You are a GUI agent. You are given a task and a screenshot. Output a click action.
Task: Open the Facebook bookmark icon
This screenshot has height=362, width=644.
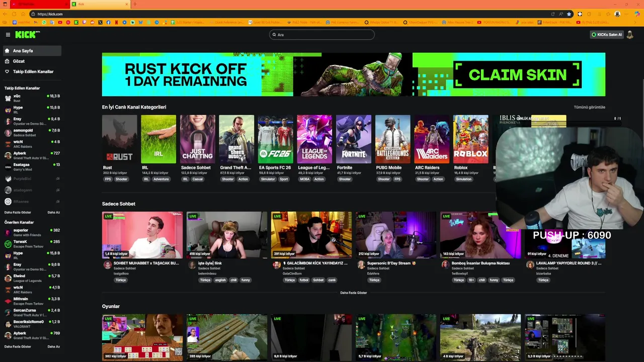108,22
